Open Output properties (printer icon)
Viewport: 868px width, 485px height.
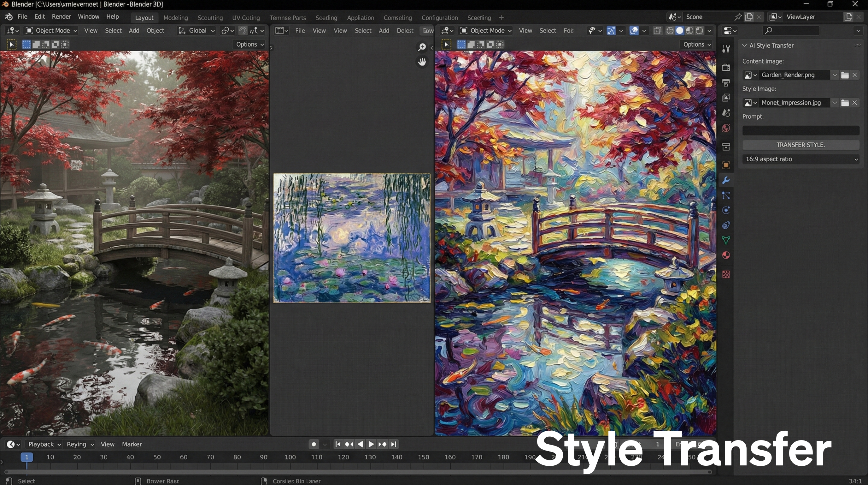coord(726,82)
